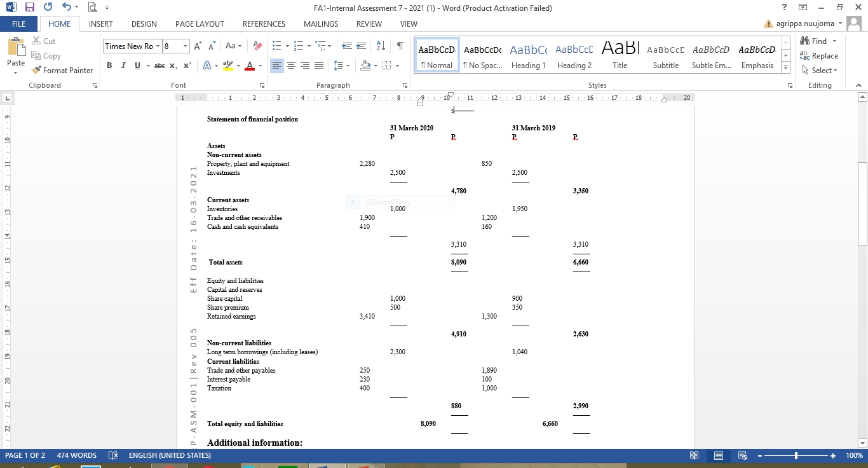Open the font size dropdown
This screenshot has width=868, height=468.
point(186,46)
